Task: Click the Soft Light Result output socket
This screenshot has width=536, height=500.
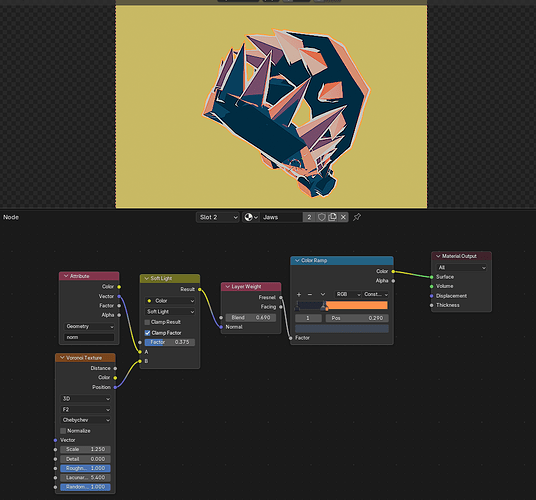Action: (x=200, y=289)
